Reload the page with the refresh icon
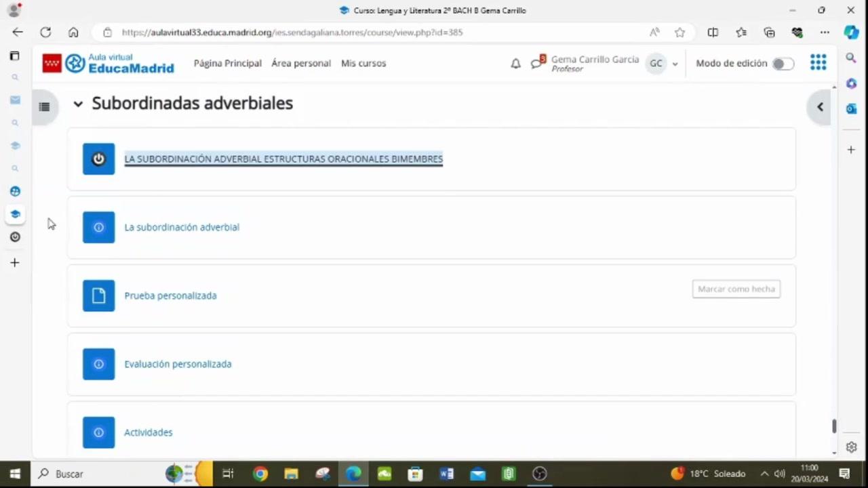868x488 pixels. (45, 32)
